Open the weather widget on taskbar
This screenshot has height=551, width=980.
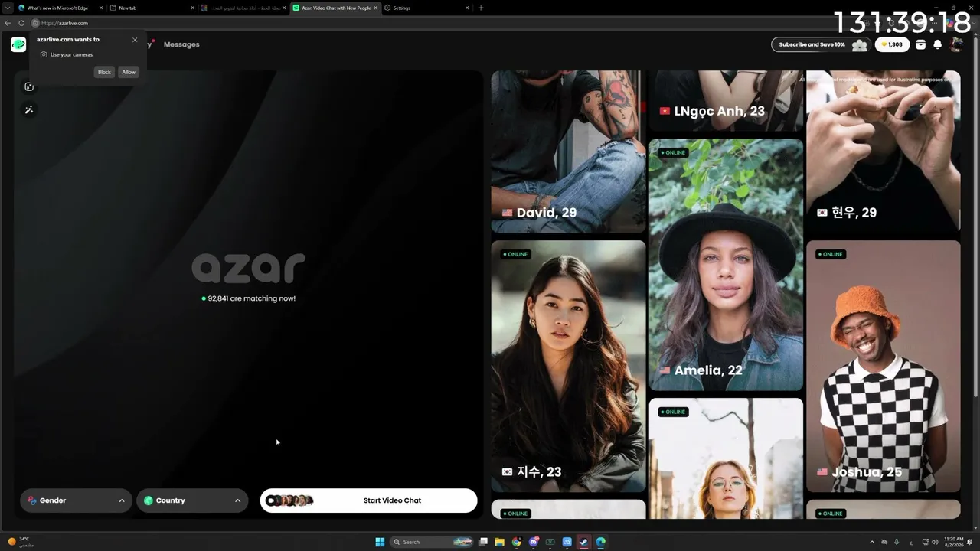click(x=18, y=542)
